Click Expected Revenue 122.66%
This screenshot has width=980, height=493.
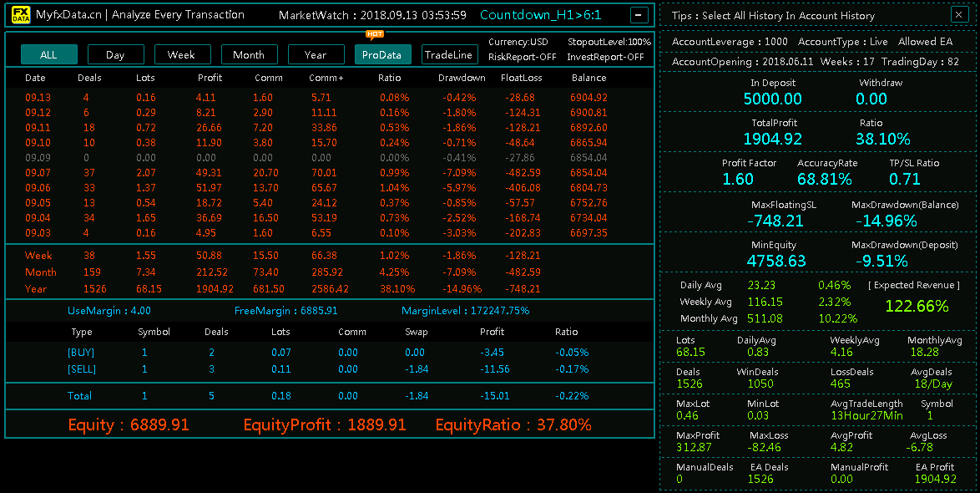[917, 306]
